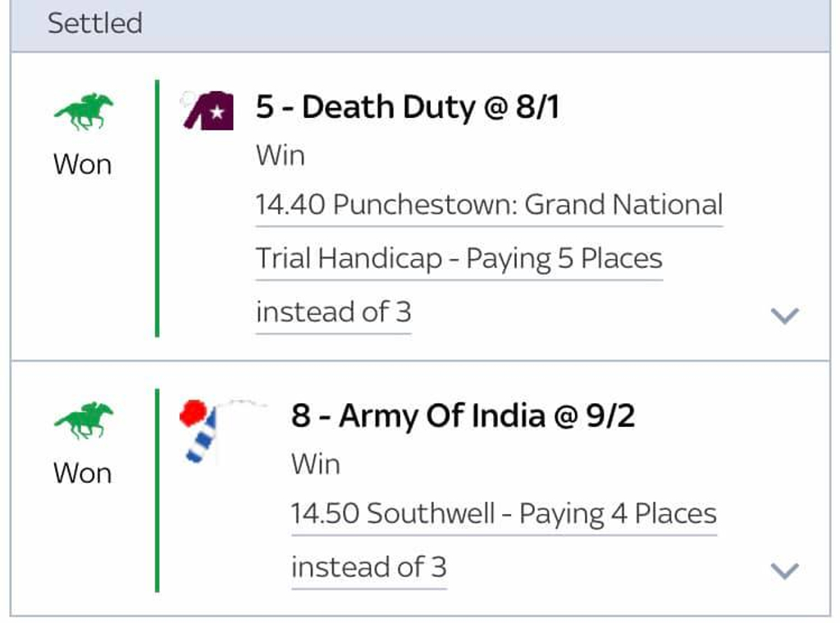Screen dimensions: 840x623
Task: Open the Trial Handicap - Paying 5 Places link
Action: coord(459,258)
